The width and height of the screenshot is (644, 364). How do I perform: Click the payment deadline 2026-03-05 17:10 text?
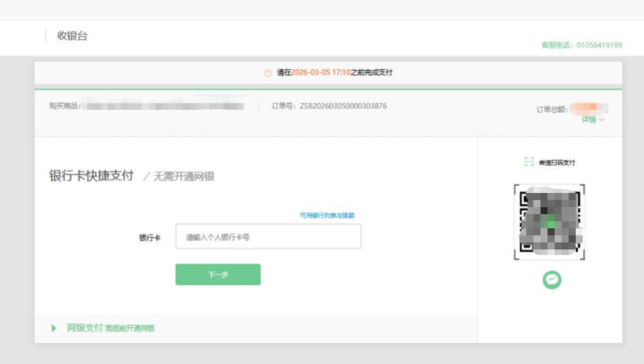(x=320, y=73)
